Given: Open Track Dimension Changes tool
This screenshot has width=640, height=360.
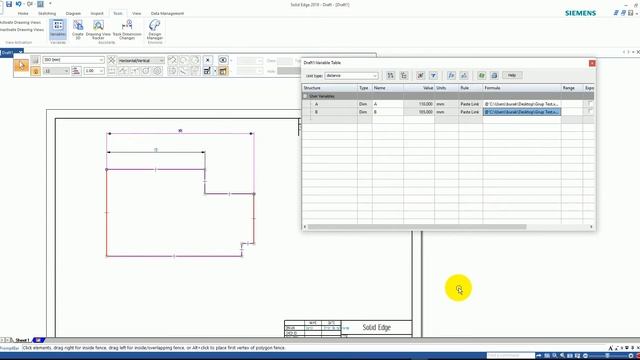Looking at the screenshot, I should 127,29.
